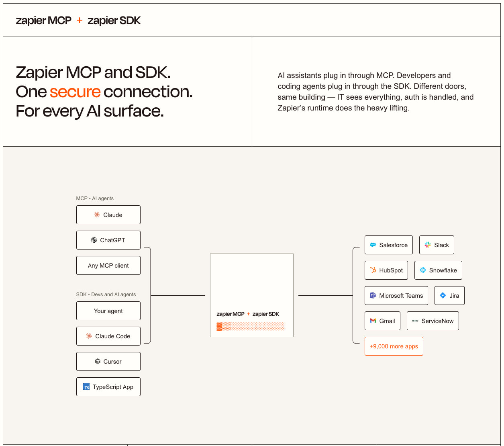
Task: Click the Jira label text
Action: 454,296
